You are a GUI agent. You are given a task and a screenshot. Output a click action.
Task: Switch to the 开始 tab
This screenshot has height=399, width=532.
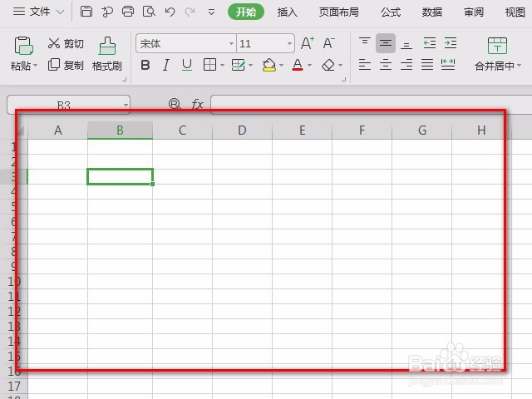coord(246,12)
